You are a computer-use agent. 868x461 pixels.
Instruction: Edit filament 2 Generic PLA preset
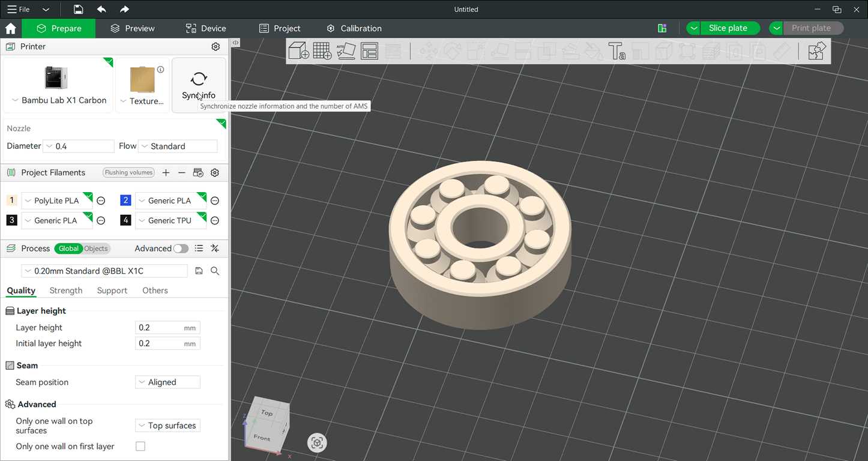click(x=215, y=200)
